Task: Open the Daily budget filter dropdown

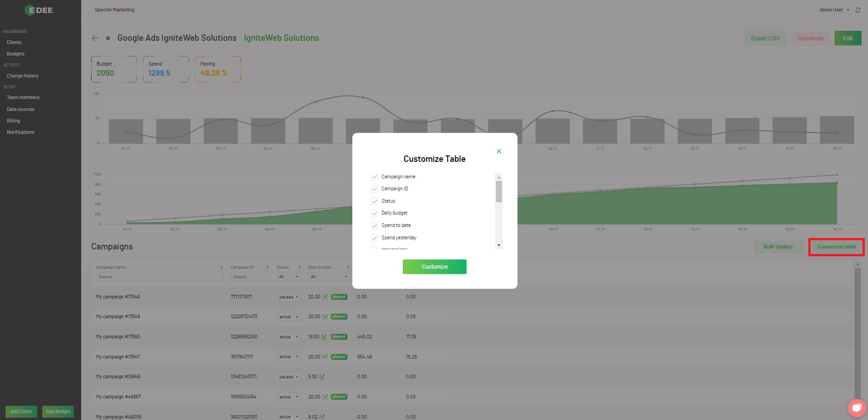Action: [329, 277]
